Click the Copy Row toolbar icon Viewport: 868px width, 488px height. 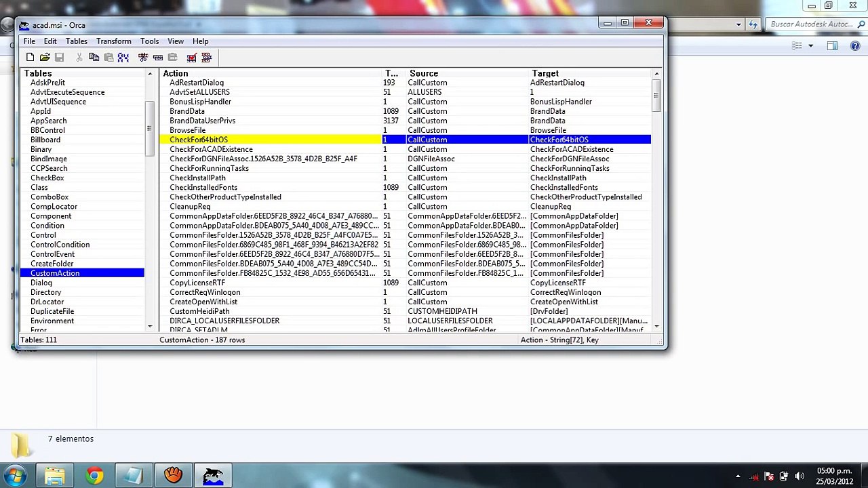tap(158, 58)
